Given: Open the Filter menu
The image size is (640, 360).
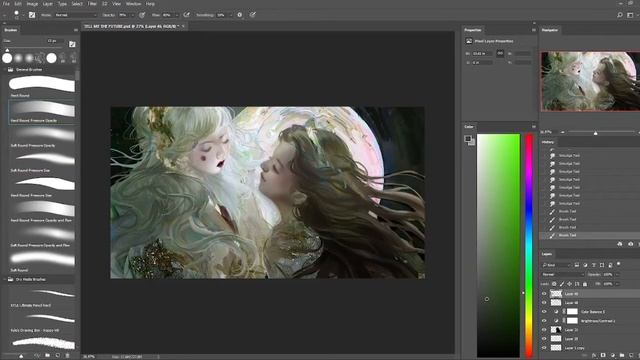Looking at the screenshot, I should [x=92, y=4].
